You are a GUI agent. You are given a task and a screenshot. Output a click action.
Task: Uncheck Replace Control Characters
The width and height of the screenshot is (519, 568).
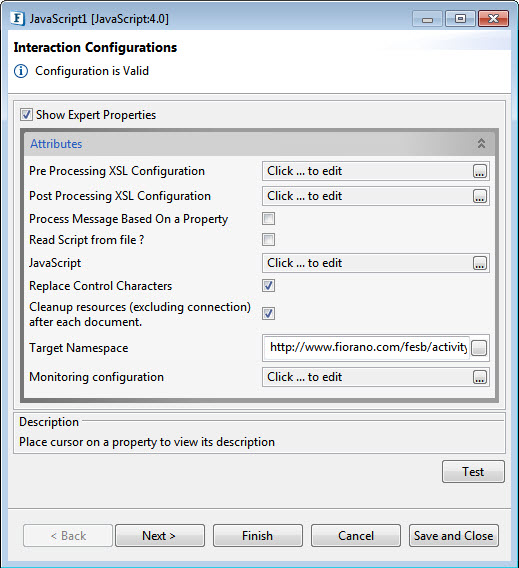click(x=268, y=285)
